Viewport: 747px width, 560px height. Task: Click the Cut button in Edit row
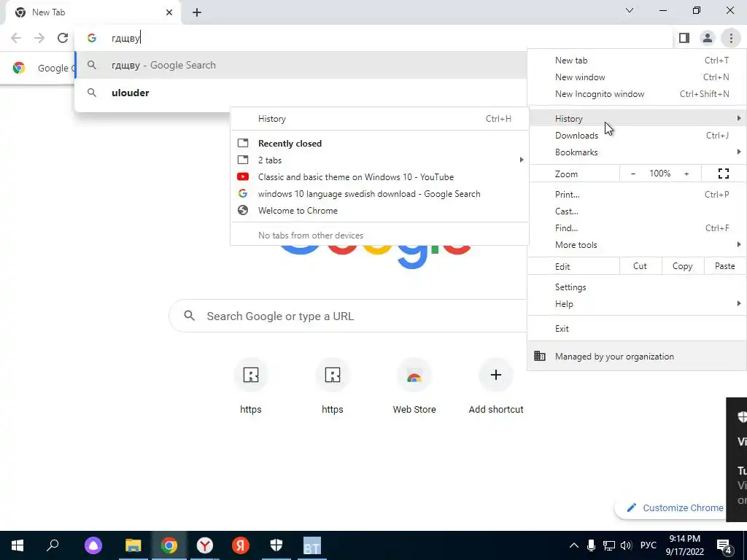coord(640,266)
